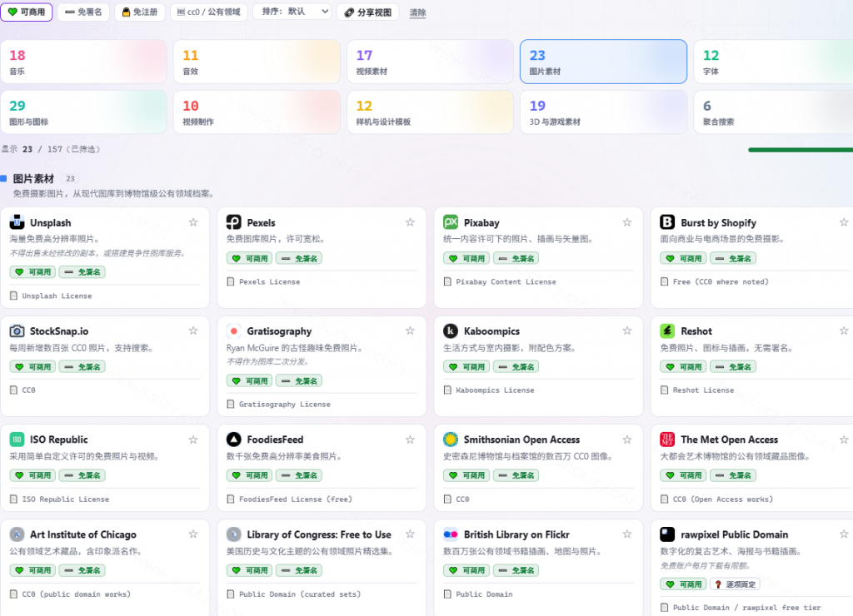Select the 聚合搜索 category card
This screenshot has height=616, width=853.
[774, 112]
